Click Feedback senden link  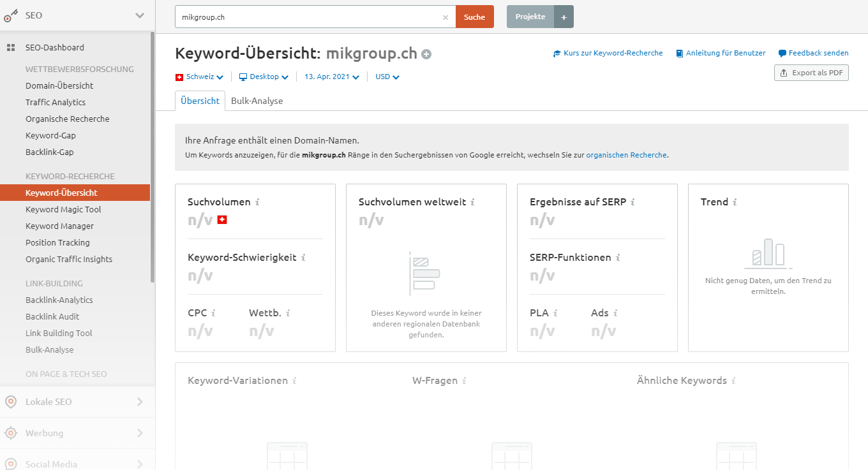tap(819, 54)
